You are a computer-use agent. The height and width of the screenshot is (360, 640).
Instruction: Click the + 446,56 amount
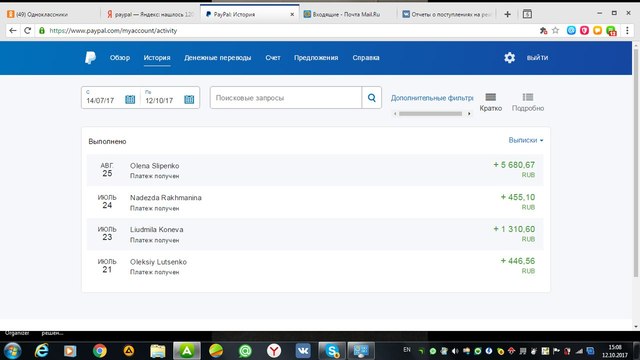[518, 261]
